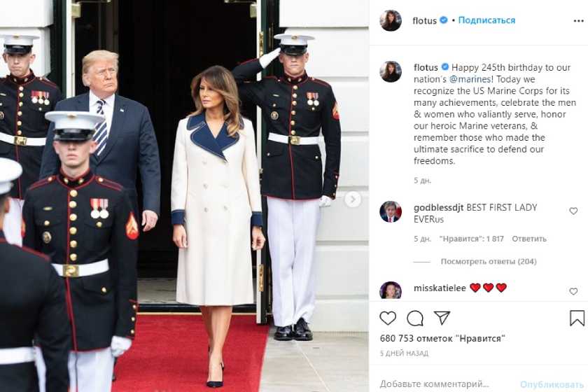Submit the comment with the Опубликовать button
Screen dimensions: 588x392
(x=552, y=384)
